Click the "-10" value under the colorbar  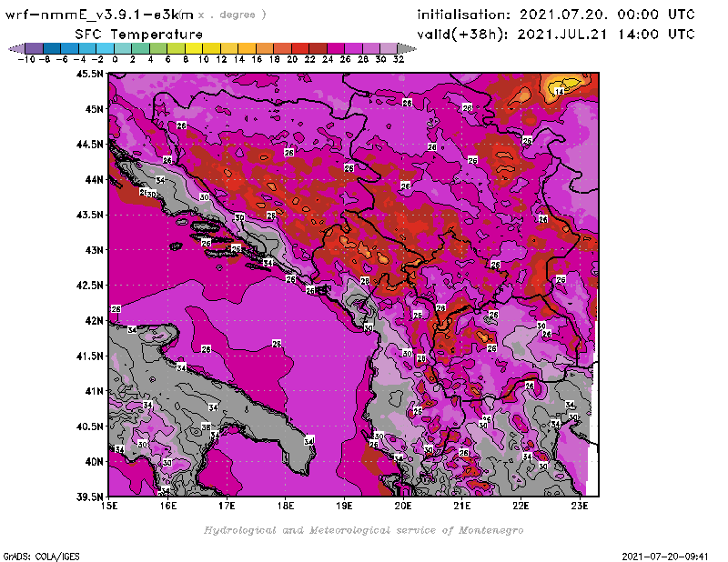point(27,59)
